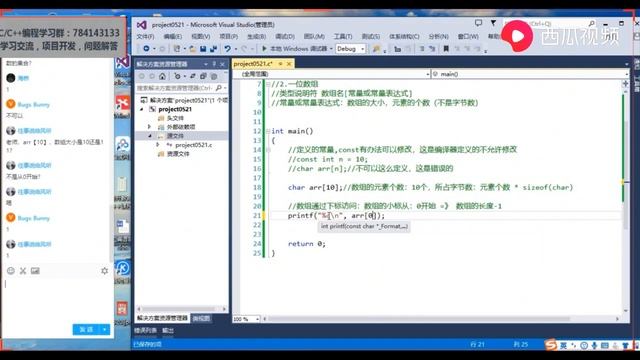Start debugging with the green play icon
Image resolution: width=640 pixels, height=360 pixels.
coord(264,49)
